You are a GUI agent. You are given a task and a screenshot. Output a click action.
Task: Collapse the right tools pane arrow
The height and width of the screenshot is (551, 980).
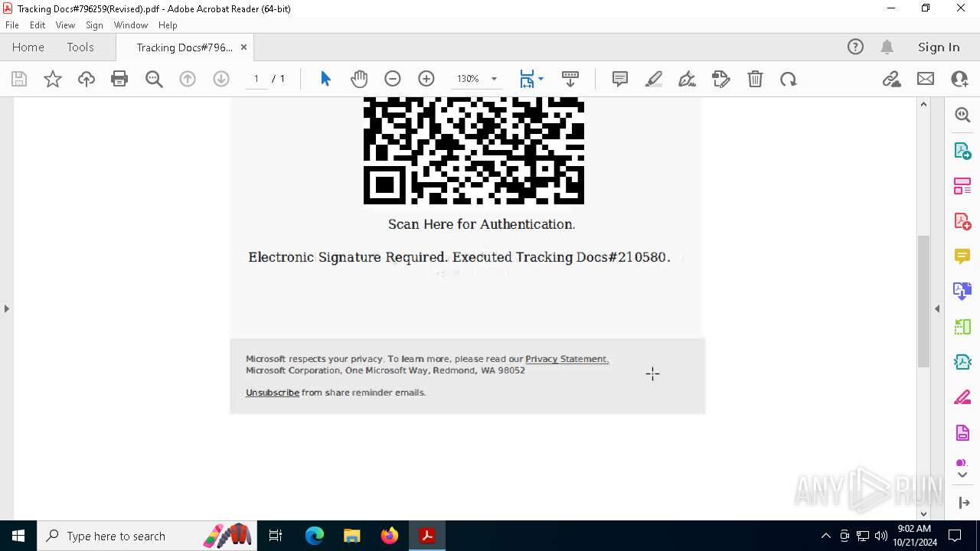point(937,308)
